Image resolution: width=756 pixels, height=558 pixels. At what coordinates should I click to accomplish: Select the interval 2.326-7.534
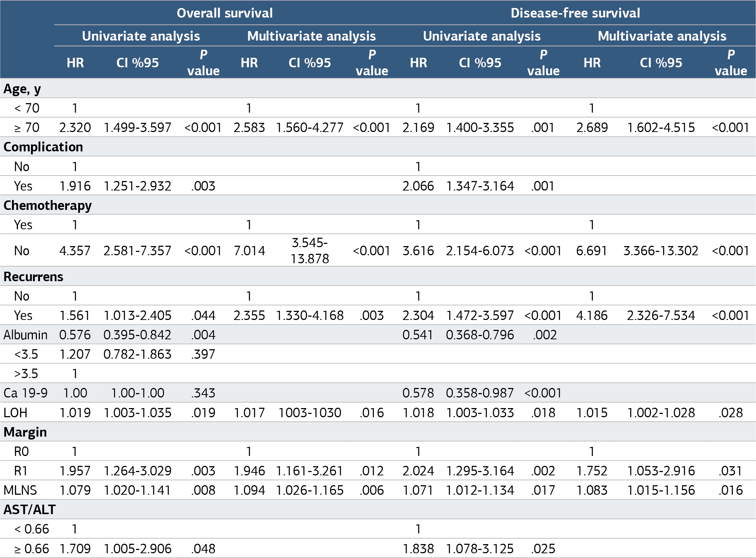pos(661,316)
